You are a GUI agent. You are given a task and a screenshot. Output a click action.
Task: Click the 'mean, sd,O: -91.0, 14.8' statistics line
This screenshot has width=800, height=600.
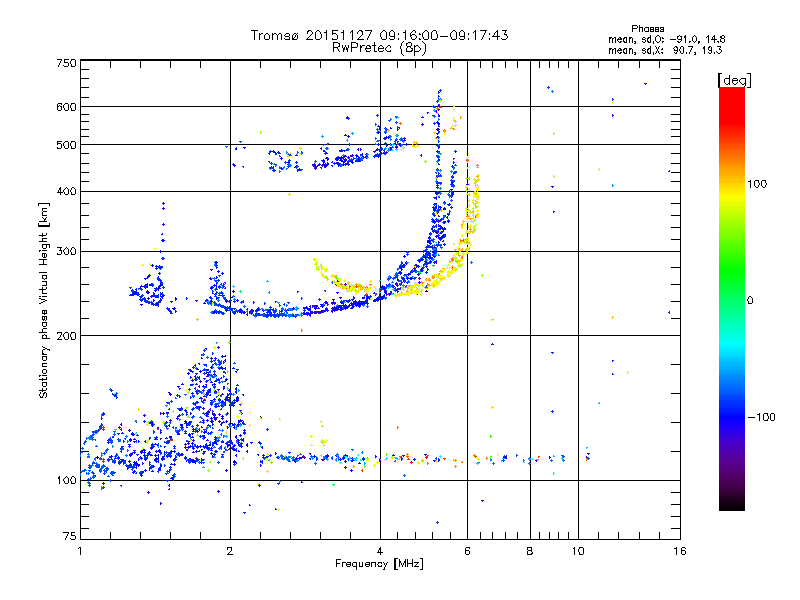(666, 39)
